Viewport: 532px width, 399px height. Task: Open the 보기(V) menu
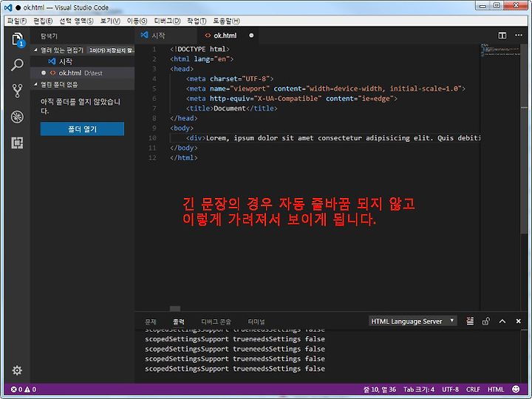point(110,21)
